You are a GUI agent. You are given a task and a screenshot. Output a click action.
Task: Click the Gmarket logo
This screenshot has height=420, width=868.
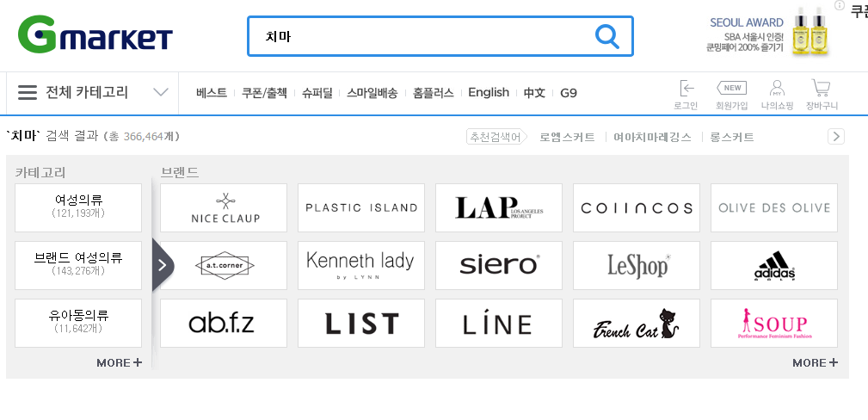pos(95,36)
